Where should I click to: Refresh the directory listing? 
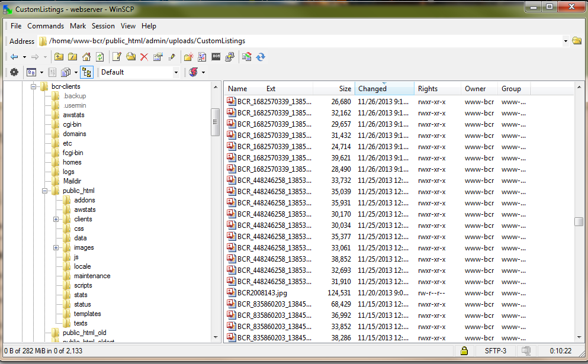[x=100, y=57]
